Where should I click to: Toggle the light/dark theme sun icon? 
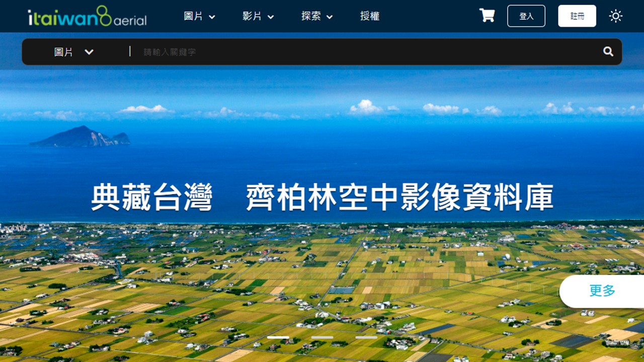(x=615, y=16)
